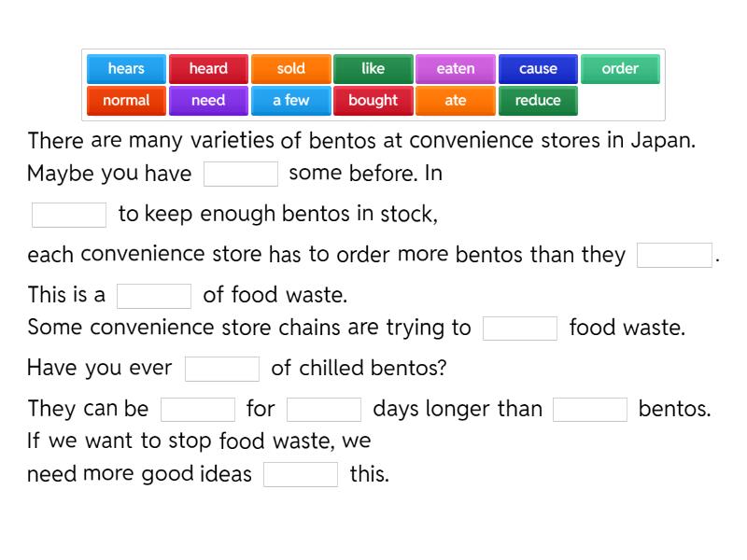Select the blank after 'Have you ever'
The image size is (747, 560).
tap(222, 369)
